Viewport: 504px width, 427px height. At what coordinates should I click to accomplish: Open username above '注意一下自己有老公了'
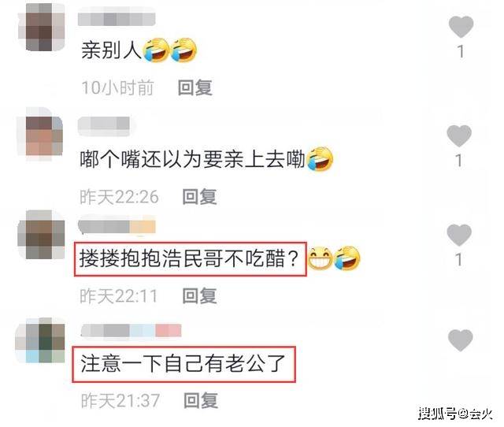coord(132,331)
